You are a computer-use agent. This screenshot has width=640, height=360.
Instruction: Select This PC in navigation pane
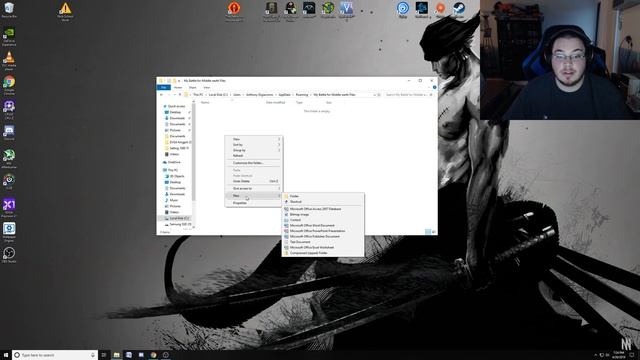173,170
